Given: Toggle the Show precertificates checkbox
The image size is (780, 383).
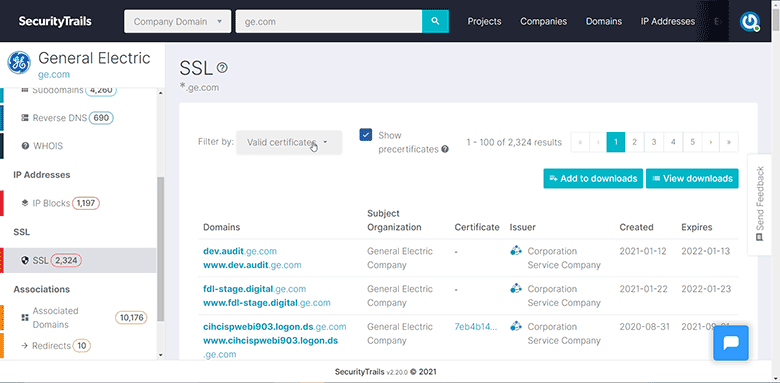Looking at the screenshot, I should (x=366, y=135).
